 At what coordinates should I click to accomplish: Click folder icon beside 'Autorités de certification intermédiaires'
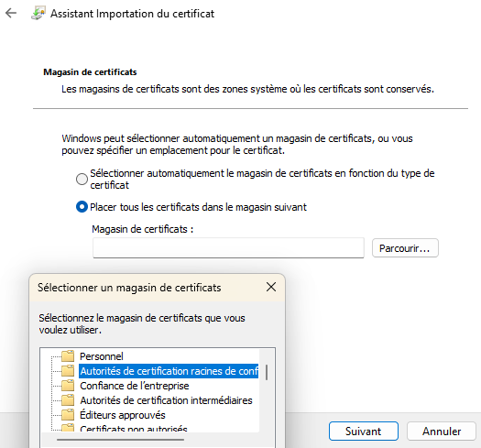[x=68, y=400]
